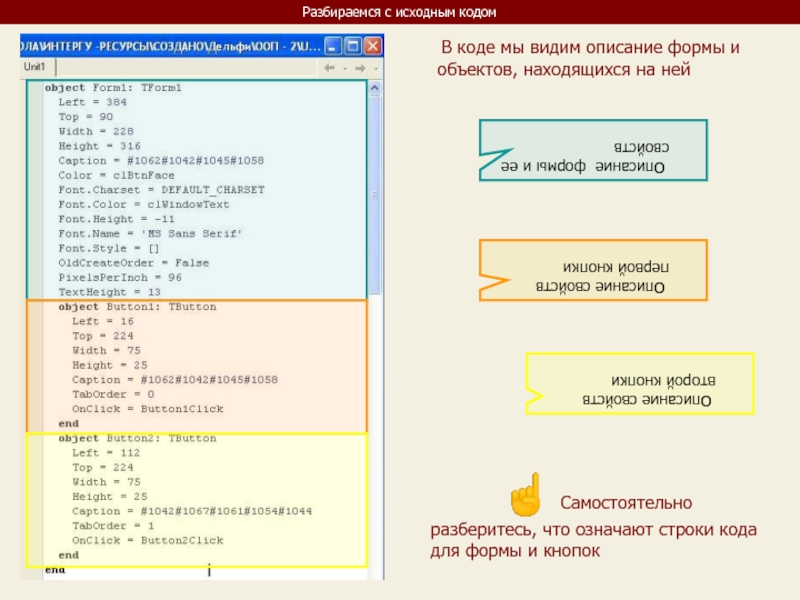Click the line 'Left = 16'

pos(103,321)
